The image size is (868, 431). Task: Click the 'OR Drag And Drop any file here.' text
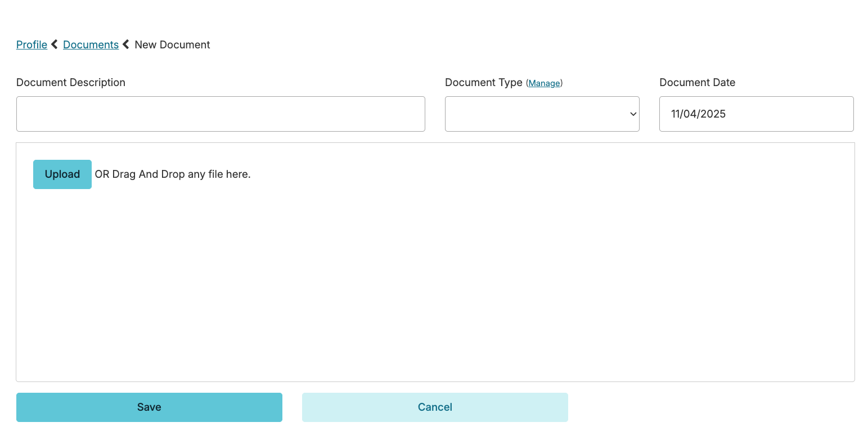[173, 174]
